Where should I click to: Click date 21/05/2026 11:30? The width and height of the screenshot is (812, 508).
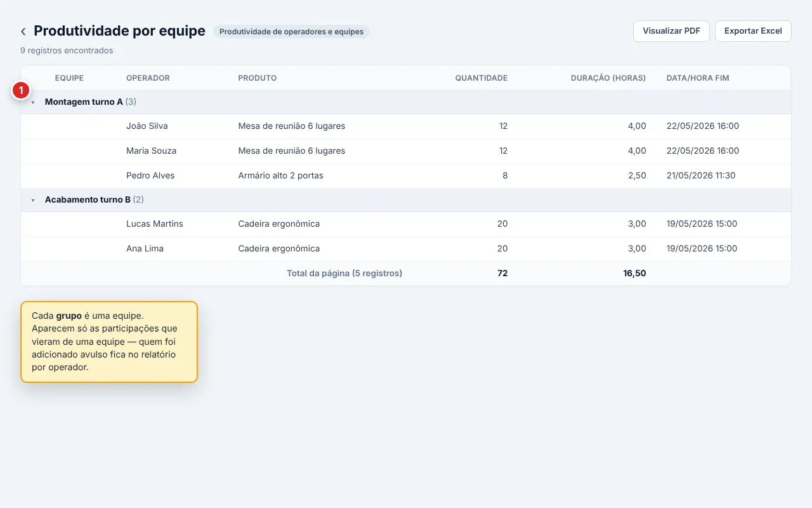coord(701,175)
